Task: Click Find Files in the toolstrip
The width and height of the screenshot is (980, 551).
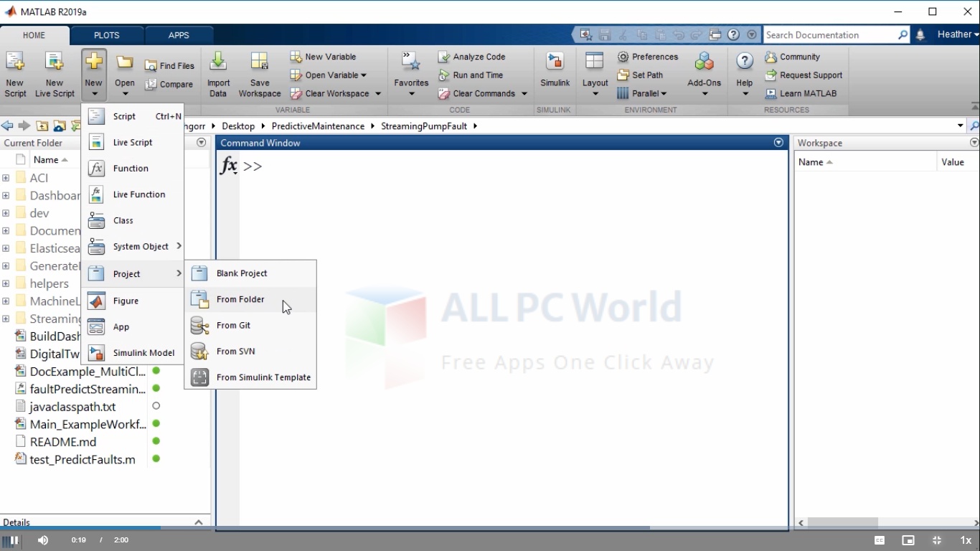Action: point(170,65)
